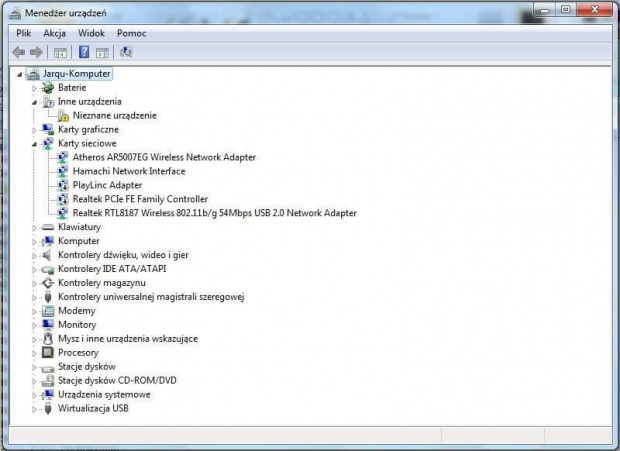Screen dimensions: 620x451
Task: Click the blue Help question mark toolbar icon
Action: pos(84,52)
